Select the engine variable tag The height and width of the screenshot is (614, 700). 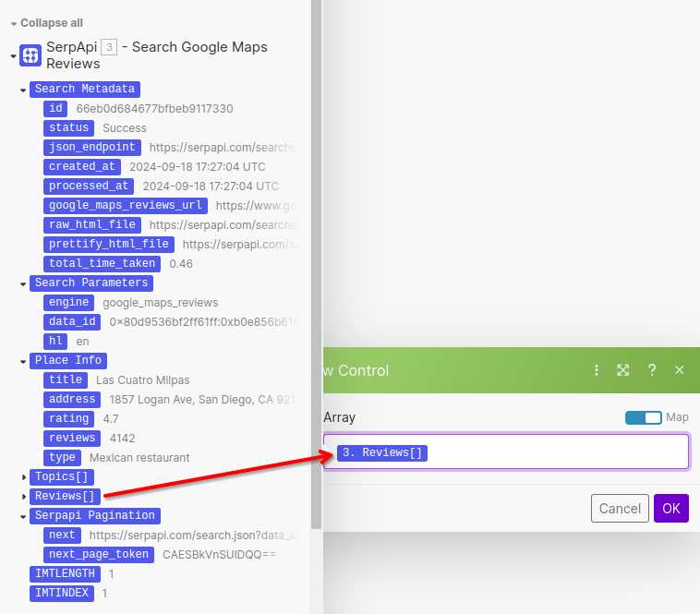(x=68, y=303)
